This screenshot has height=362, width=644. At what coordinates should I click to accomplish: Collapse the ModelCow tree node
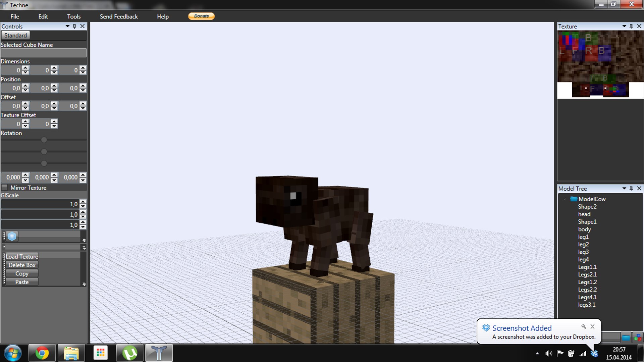565,199
